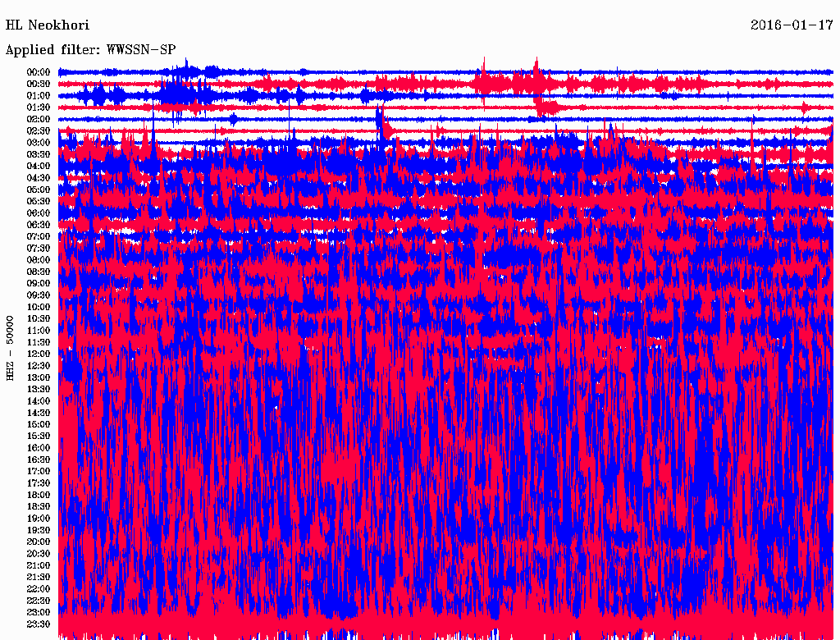The width and height of the screenshot is (840, 640).
Task: Click the 02:30 time label
Action: click(x=39, y=130)
